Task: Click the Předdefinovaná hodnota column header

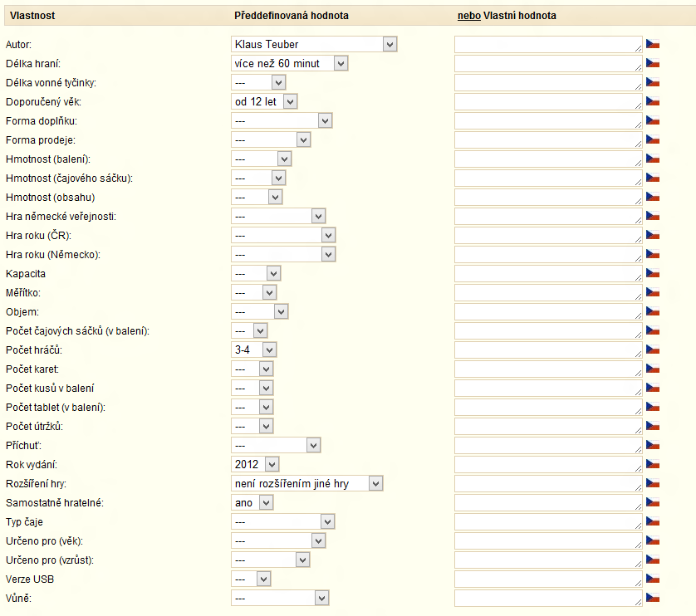Action: (x=292, y=16)
